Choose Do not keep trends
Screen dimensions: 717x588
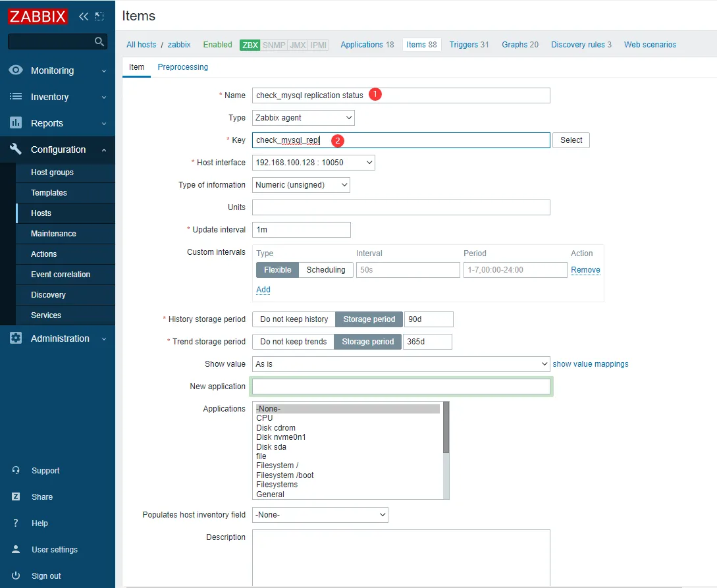pyautogui.click(x=293, y=342)
